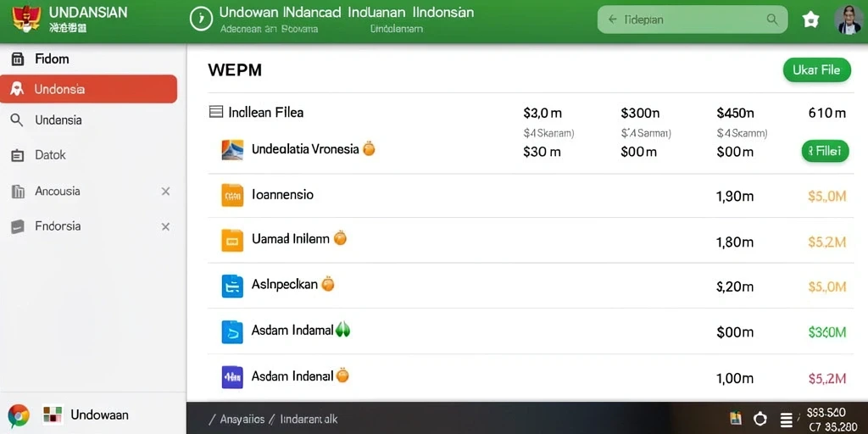Click the orange Ioannensio file icon
This screenshot has height=434, width=868.
[232, 195]
